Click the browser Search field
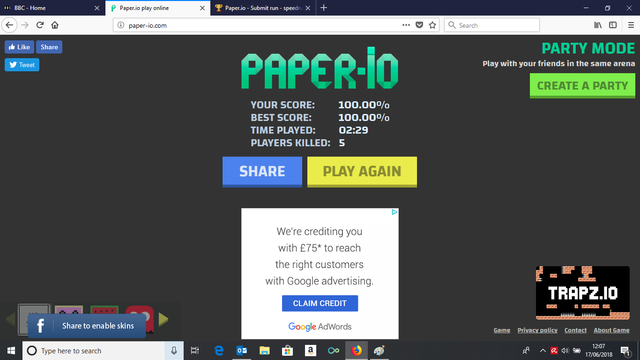The width and height of the screenshot is (640, 360). tap(492, 25)
